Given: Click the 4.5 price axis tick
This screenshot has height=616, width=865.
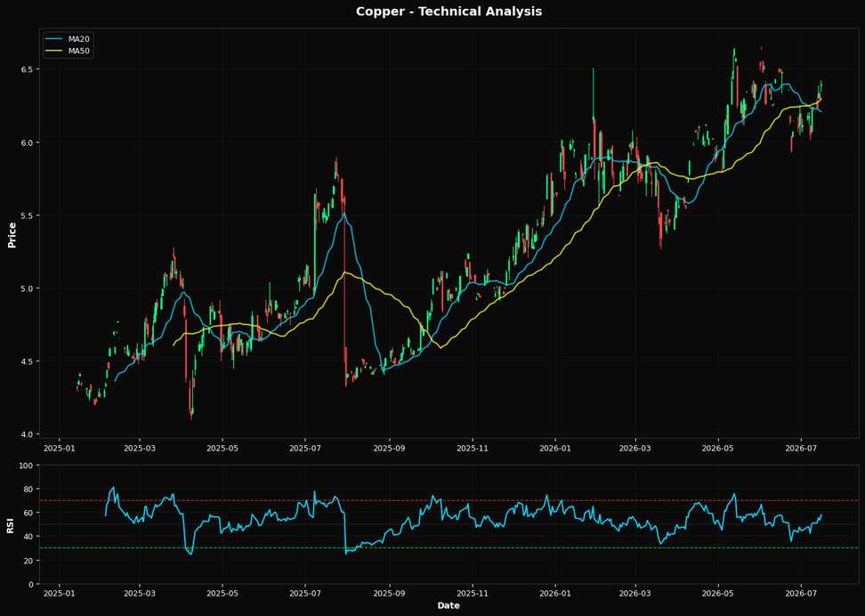Looking at the screenshot, I should [x=28, y=361].
